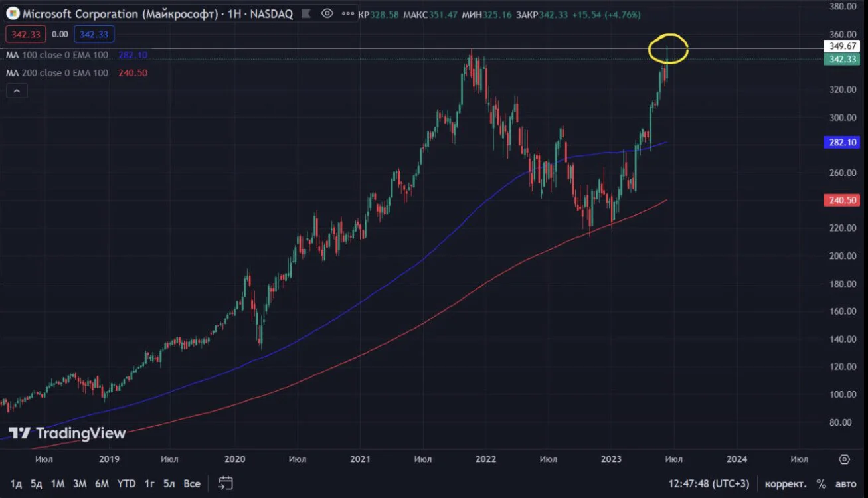Click the 0.00 spread value between price boxes
The height and width of the screenshot is (498, 868).
[60, 34]
